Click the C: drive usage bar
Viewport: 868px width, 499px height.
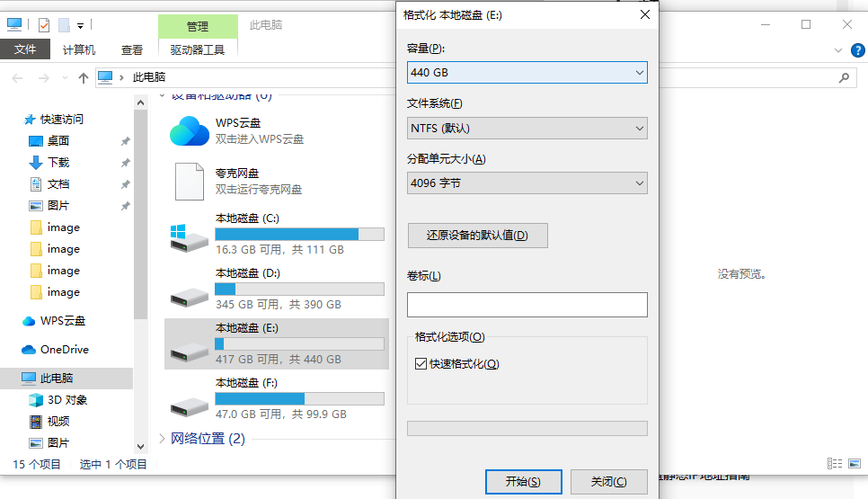point(299,234)
